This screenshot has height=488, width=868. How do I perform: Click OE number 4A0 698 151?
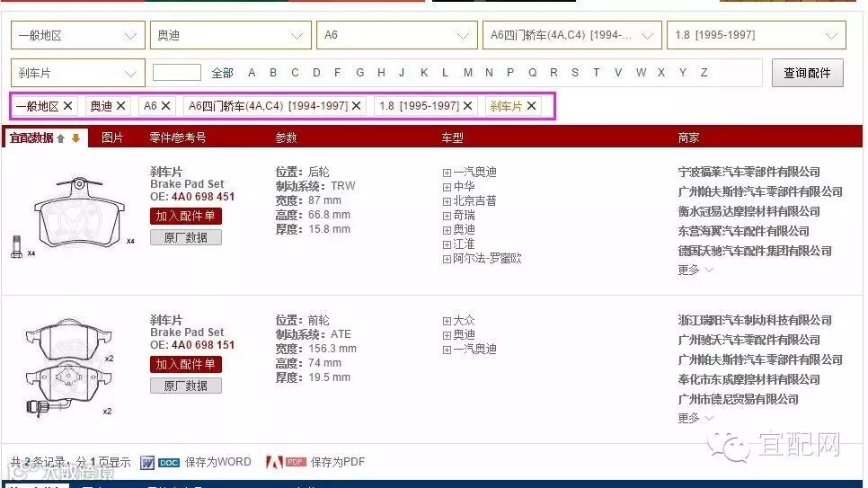[203, 345]
